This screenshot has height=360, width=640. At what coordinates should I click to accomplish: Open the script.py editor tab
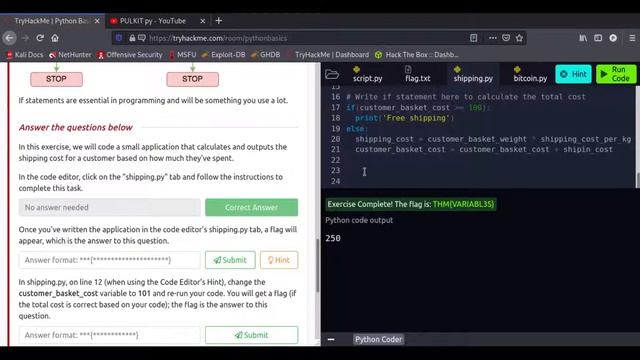(x=367, y=74)
